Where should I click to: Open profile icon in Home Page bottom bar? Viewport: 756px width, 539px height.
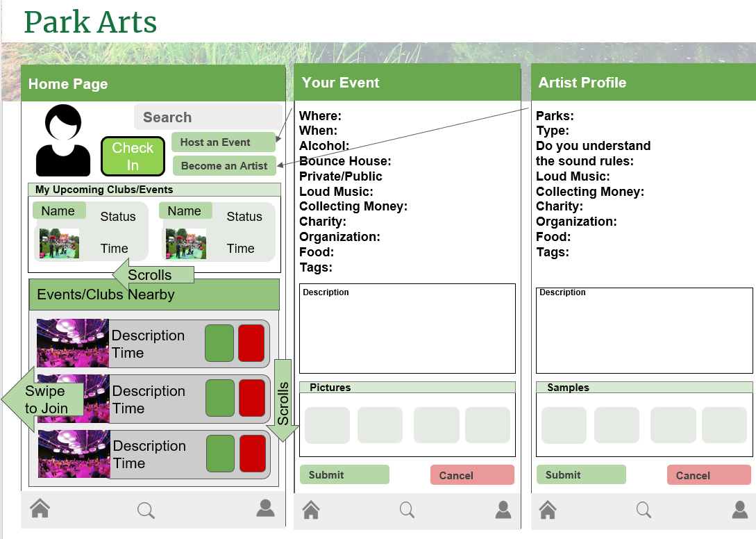(x=265, y=508)
